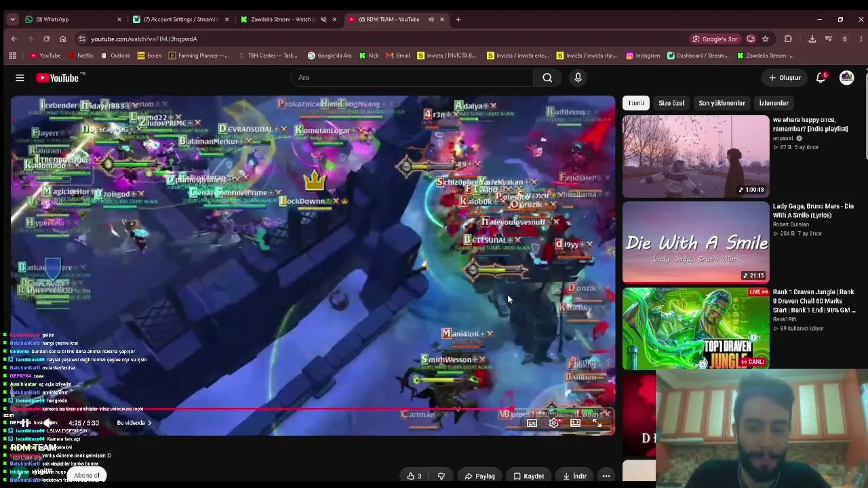Image resolution: width=868 pixels, height=488 pixels.
Task: Open the Instagram bookmark
Action: coord(643,56)
